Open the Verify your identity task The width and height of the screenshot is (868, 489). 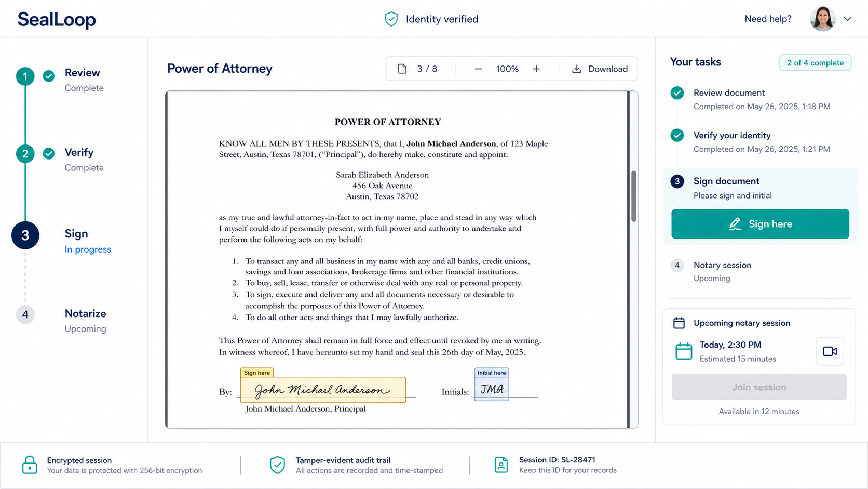pyautogui.click(x=732, y=135)
